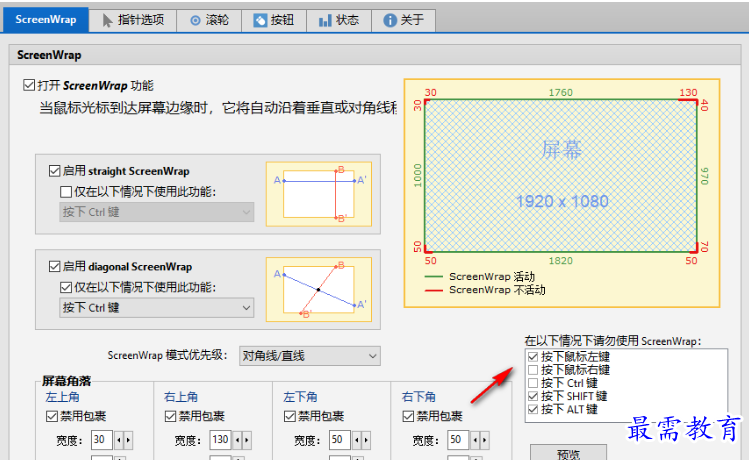Click the ScreenWrap 不活动 legend entry
This screenshot has width=749, height=460.
(485, 290)
